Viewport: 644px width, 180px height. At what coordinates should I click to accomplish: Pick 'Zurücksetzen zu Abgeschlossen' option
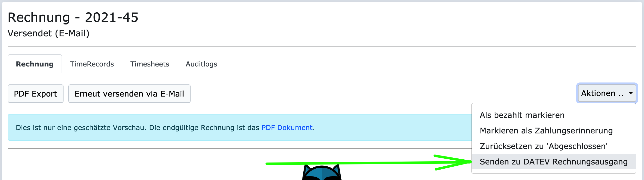544,146
